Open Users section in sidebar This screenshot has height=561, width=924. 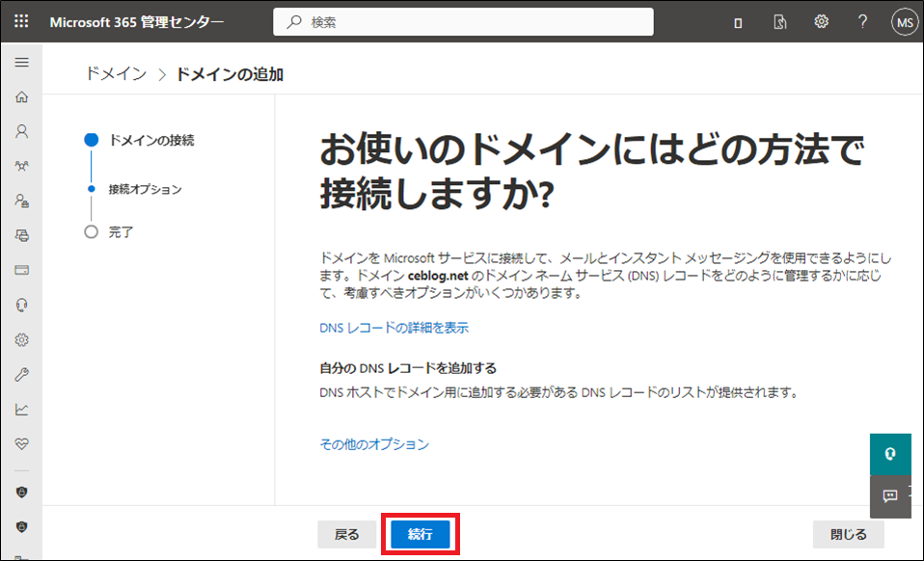coord(22,131)
